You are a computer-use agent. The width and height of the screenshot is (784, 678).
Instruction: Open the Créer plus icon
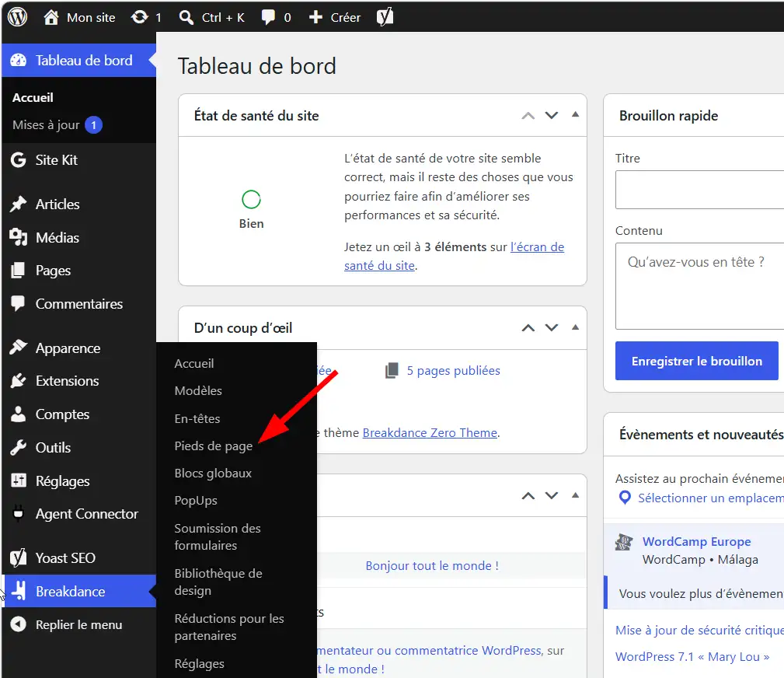[x=315, y=18]
